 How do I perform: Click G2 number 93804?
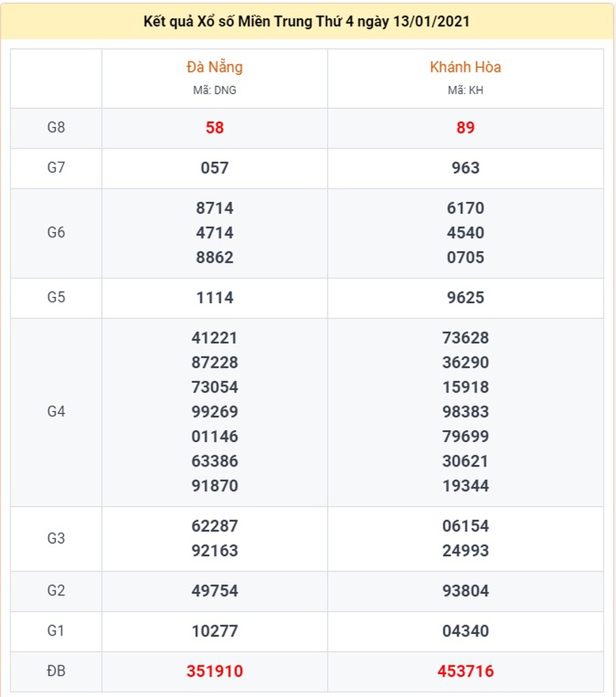tap(465, 590)
